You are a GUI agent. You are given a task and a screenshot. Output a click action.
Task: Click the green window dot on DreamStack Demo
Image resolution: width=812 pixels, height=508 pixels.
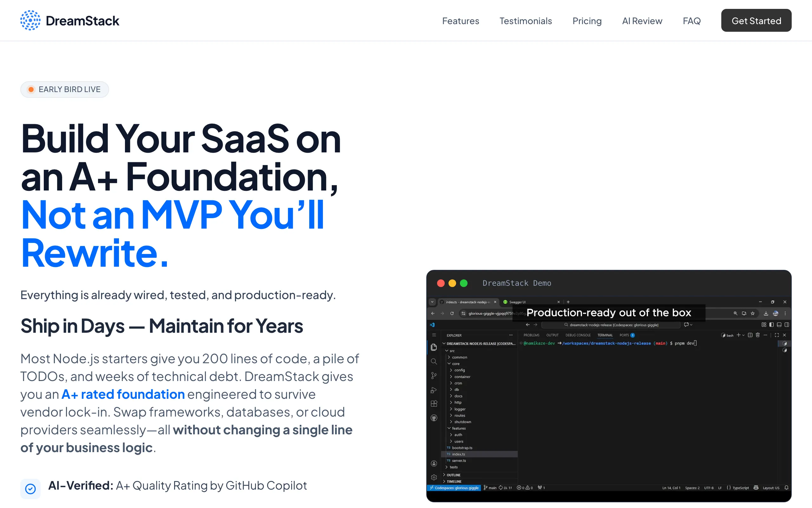[x=464, y=283]
